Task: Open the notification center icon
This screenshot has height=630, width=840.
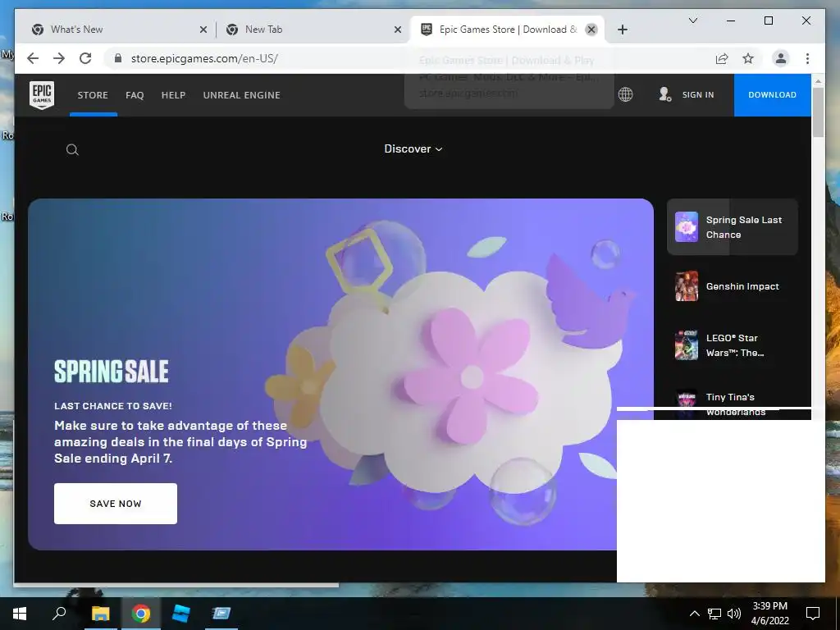Action: coord(813,614)
